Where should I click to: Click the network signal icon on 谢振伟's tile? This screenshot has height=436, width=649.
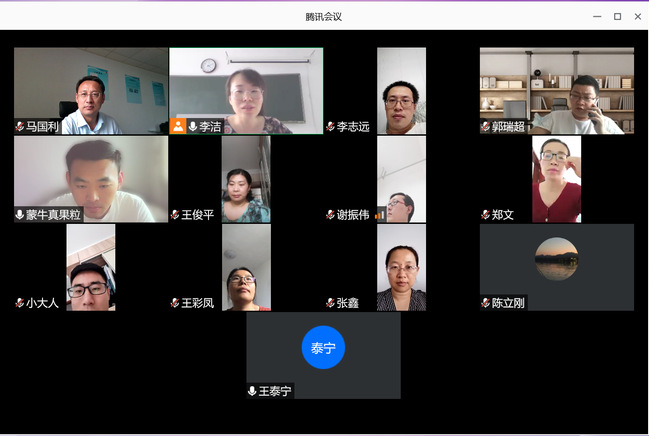click(x=380, y=215)
